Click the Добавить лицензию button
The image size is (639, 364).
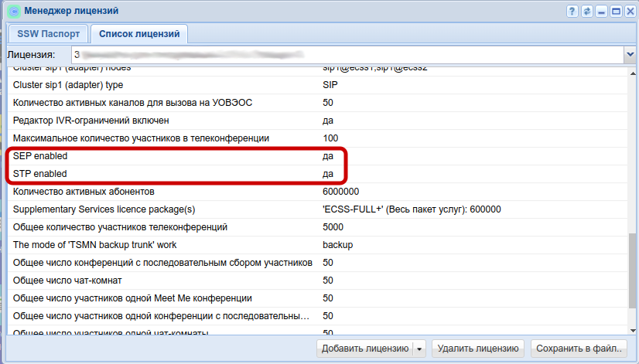(x=364, y=349)
